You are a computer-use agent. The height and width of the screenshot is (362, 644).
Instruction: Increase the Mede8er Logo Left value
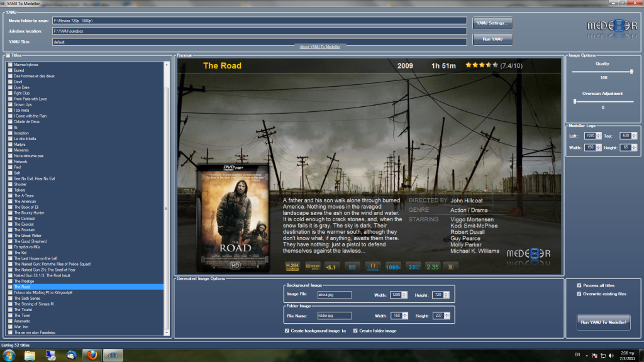tap(599, 134)
